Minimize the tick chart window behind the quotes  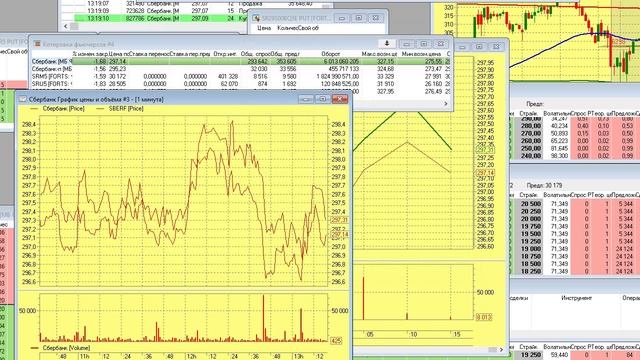[462, 47]
